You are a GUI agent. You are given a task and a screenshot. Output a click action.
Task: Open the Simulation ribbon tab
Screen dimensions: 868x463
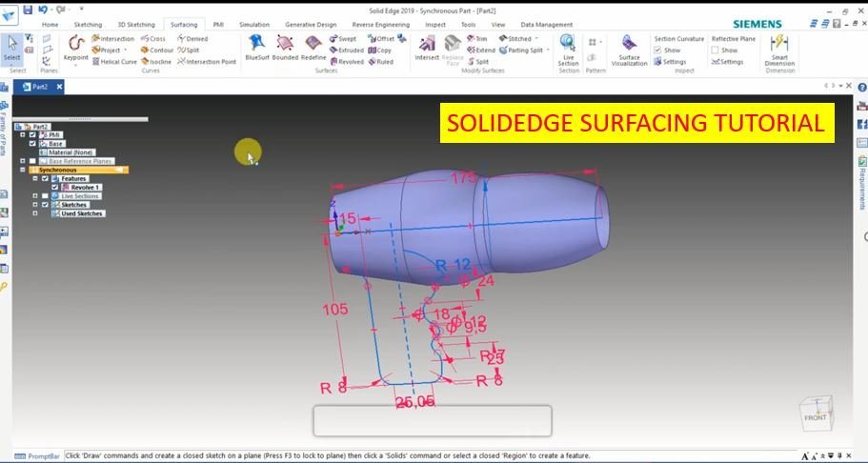(253, 25)
